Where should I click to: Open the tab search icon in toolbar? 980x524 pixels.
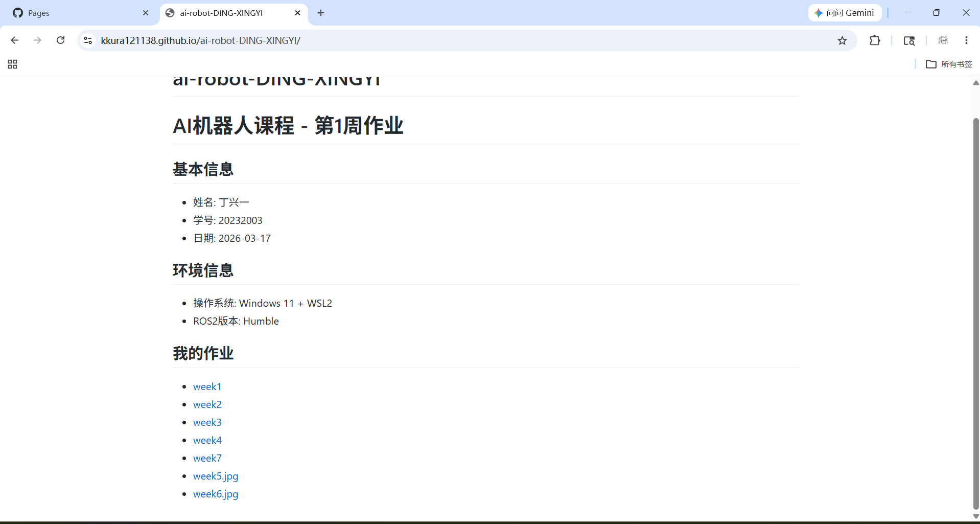(909, 40)
